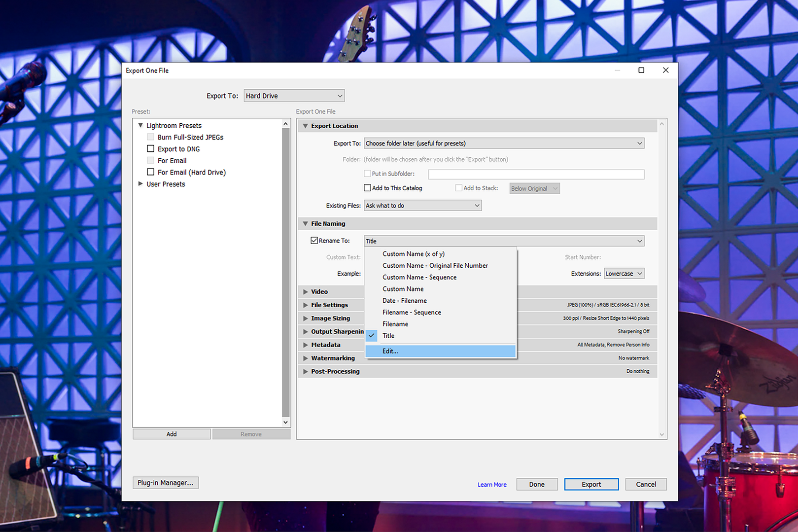Image resolution: width=798 pixels, height=532 pixels.
Task: Collapse the Export Location section
Action: (306, 126)
